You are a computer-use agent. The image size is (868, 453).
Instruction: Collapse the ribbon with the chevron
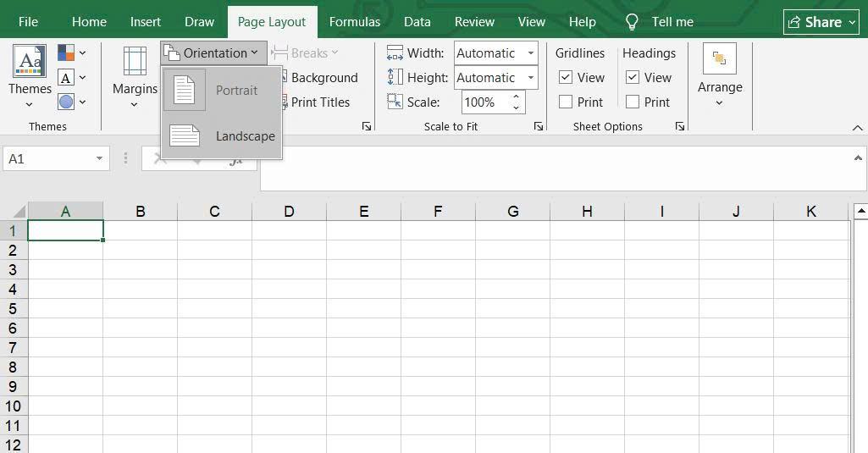coord(858,127)
